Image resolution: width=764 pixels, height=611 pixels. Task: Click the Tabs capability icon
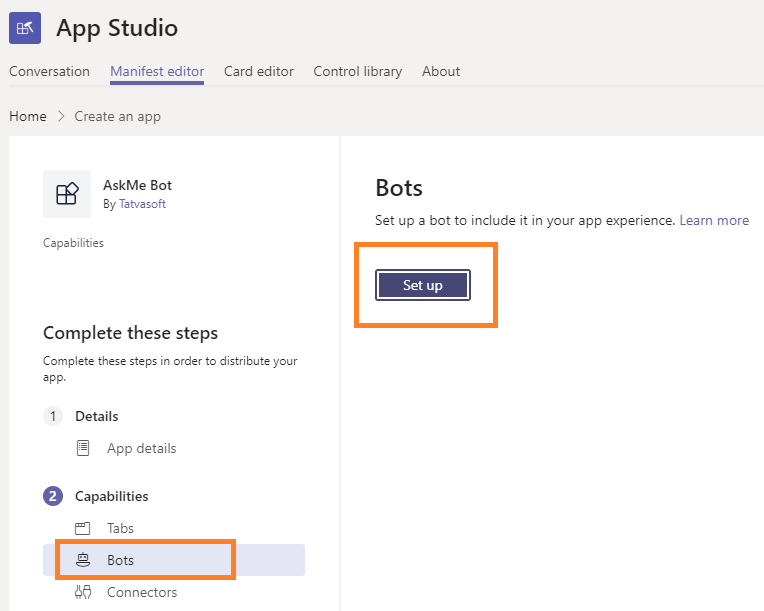pyautogui.click(x=82, y=528)
